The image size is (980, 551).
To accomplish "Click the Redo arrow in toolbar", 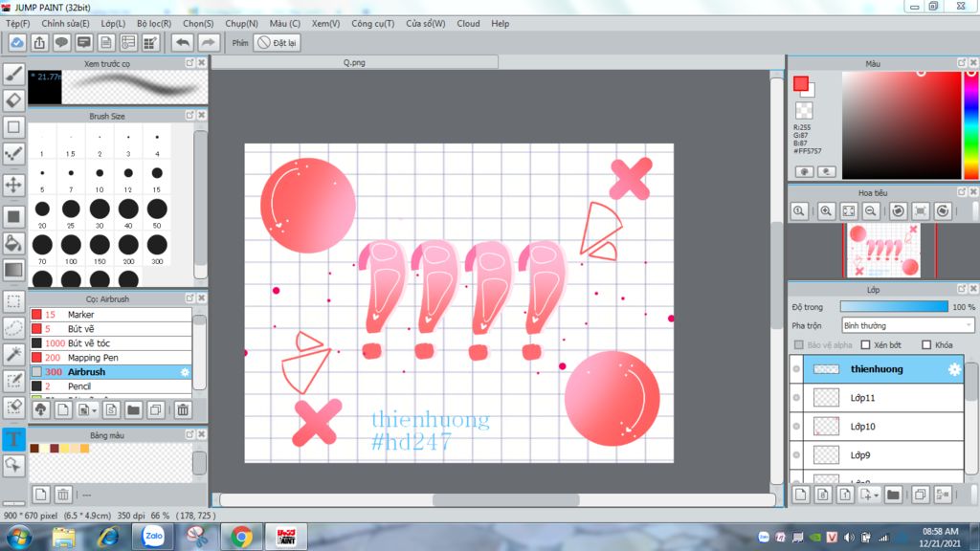I will [208, 42].
